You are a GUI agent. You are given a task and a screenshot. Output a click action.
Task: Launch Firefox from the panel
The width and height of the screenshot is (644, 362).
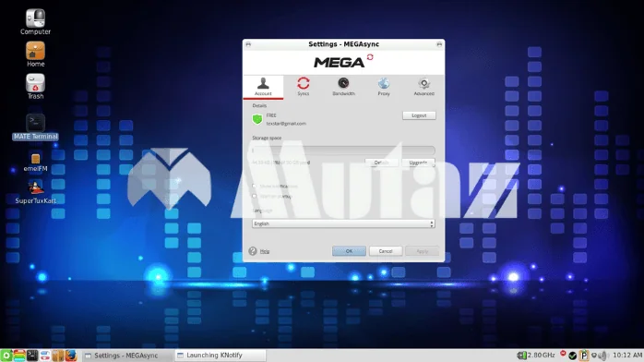pyautogui.click(x=71, y=356)
